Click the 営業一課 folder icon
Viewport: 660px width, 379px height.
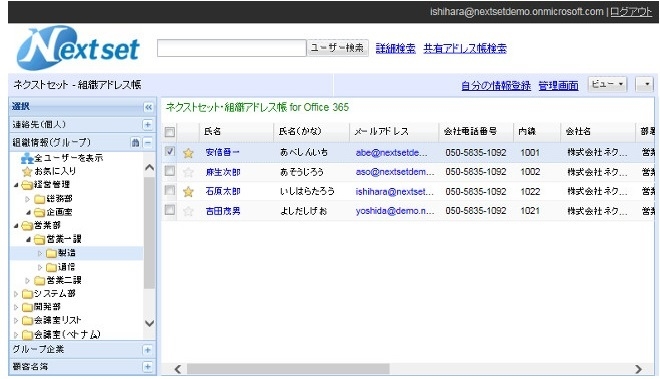click(x=40, y=240)
